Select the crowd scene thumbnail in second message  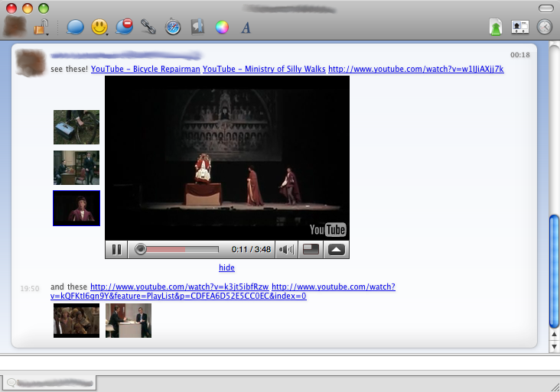coord(77,320)
